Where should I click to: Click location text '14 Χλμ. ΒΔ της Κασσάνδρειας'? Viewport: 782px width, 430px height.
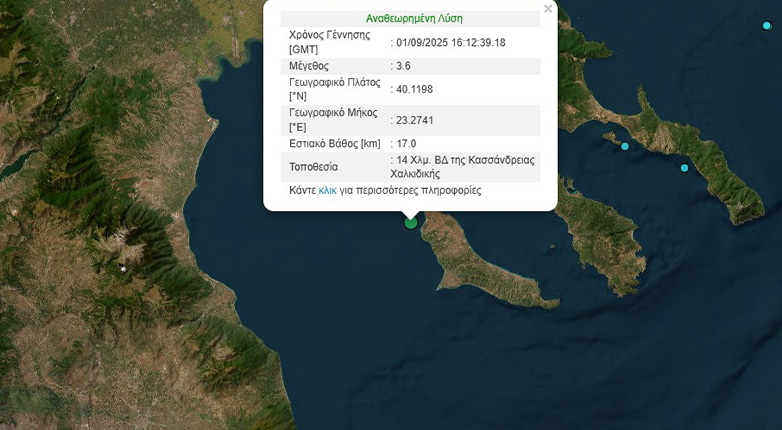465,160
